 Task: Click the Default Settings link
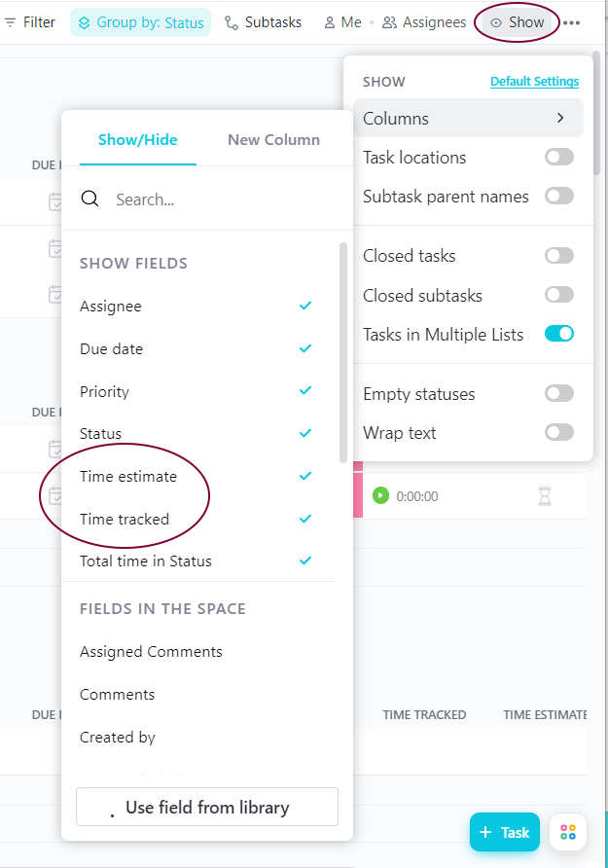tap(534, 82)
